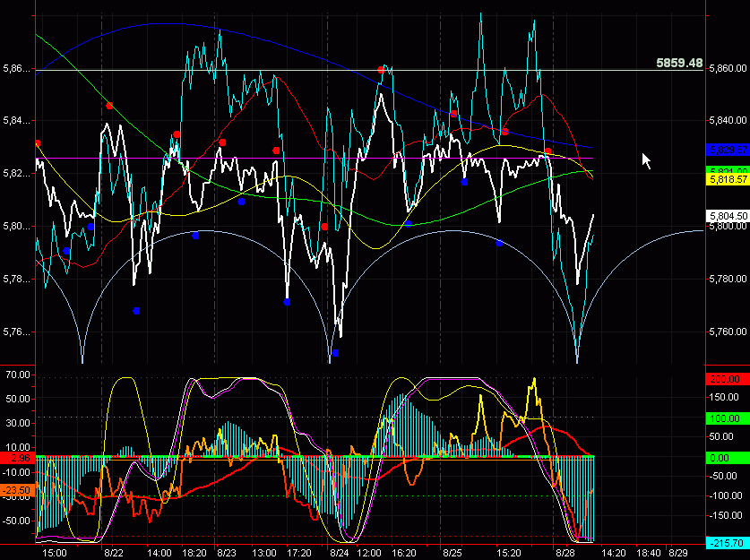This screenshot has height=560, width=750.
Task: Click the 5,780.00 right axis label
Action: 728,279
